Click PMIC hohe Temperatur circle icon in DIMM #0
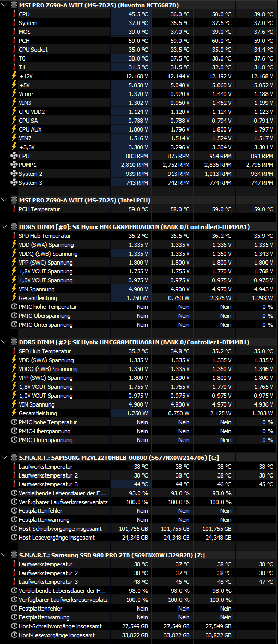 click(x=14, y=307)
